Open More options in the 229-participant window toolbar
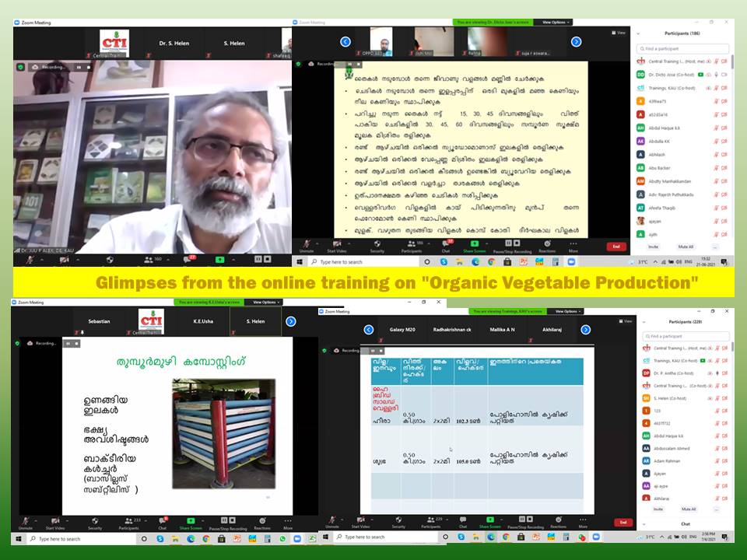This screenshot has height=560, width=747. pyautogui.click(x=583, y=523)
